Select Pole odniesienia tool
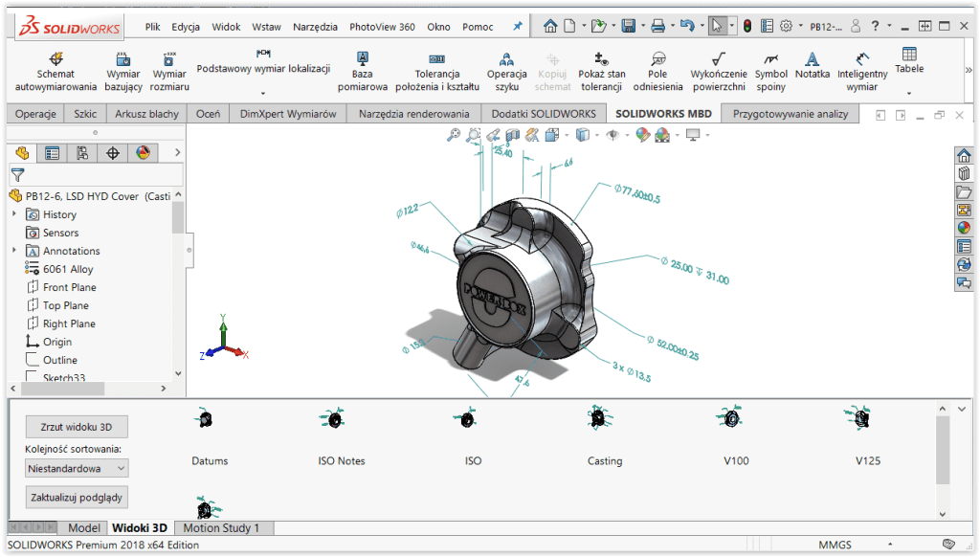 point(657,72)
